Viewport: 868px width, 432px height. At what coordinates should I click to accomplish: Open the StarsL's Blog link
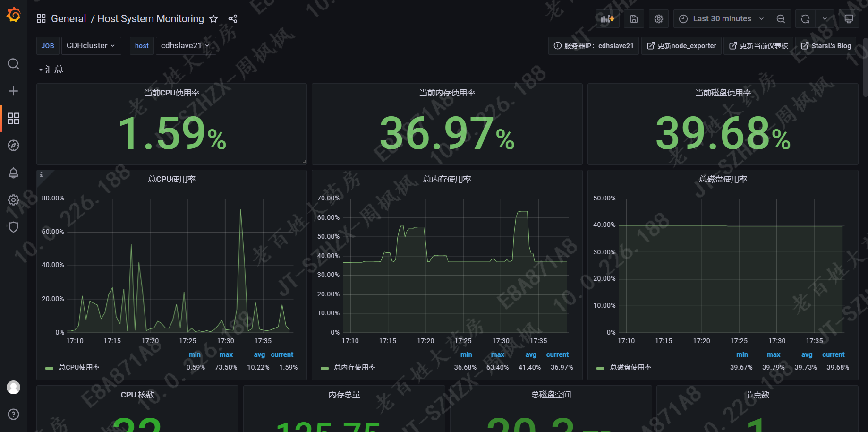click(826, 46)
